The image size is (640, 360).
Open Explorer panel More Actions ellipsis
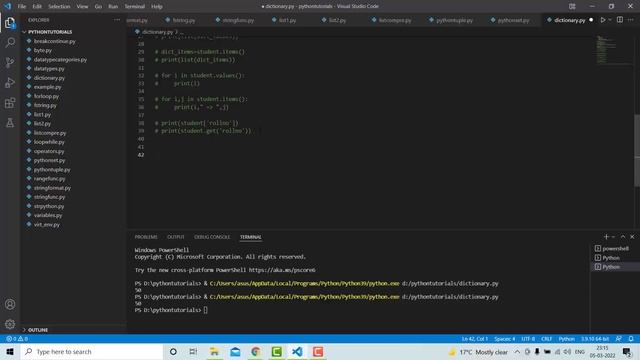(x=117, y=20)
